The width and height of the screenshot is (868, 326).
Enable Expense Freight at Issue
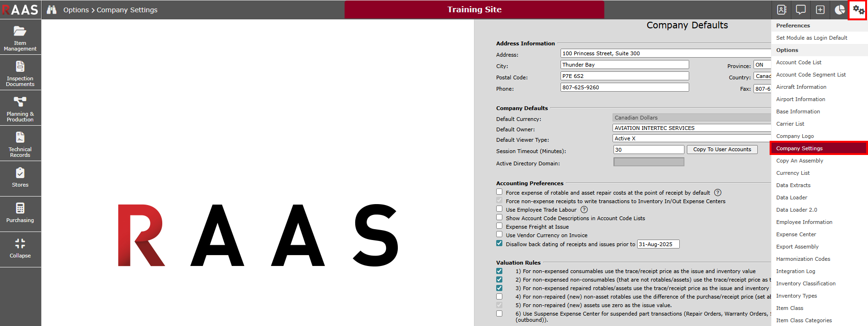499,226
